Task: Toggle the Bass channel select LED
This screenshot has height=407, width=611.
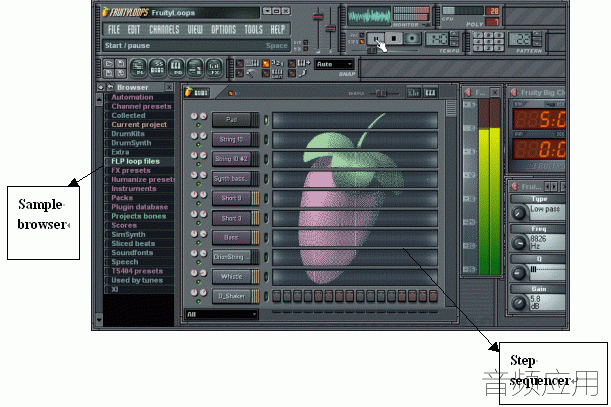Action: (266, 237)
